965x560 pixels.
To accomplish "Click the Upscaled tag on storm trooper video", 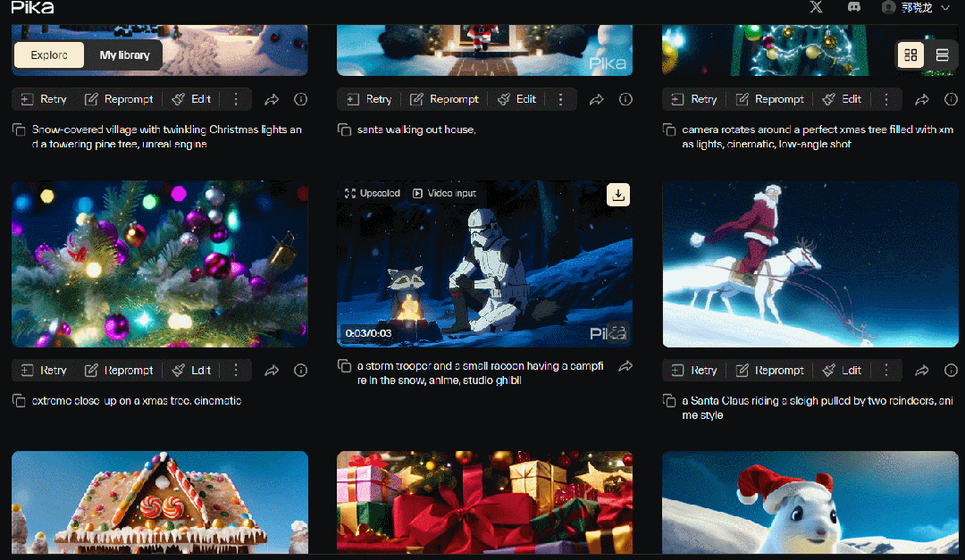I will click(373, 193).
